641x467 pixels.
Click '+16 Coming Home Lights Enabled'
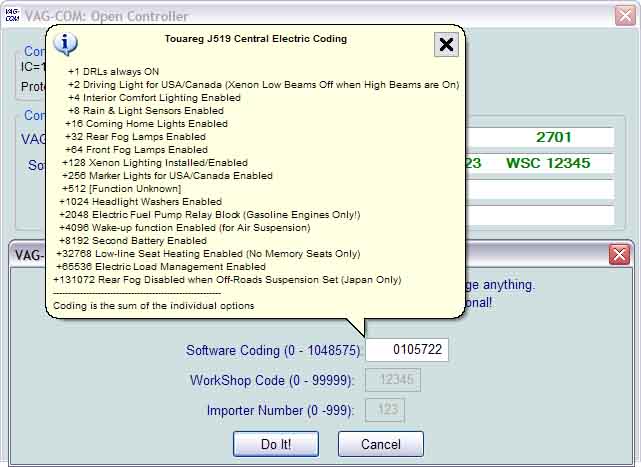146,124
